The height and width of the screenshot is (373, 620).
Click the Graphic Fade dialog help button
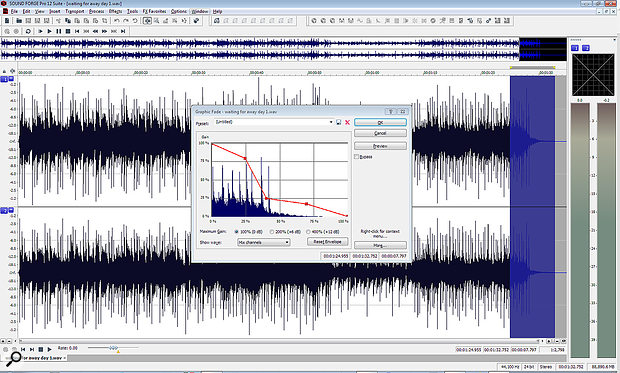tap(391, 112)
